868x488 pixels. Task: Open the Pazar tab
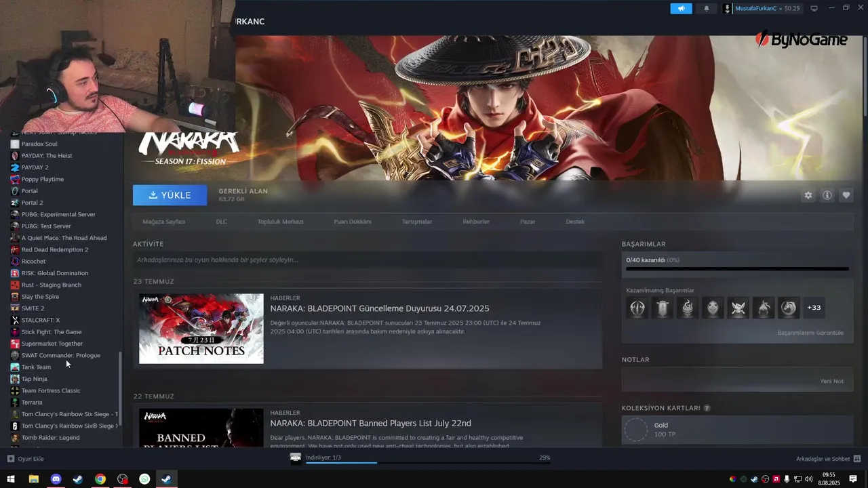[528, 222]
